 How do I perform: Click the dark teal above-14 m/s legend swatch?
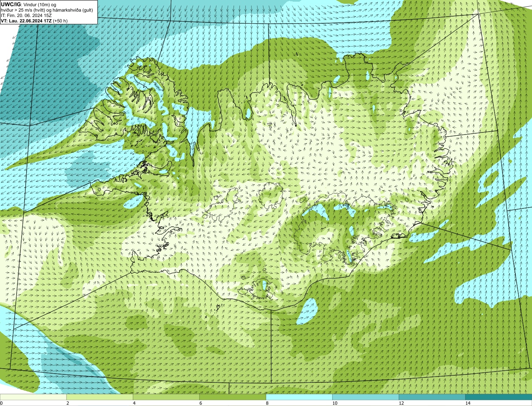[499, 397]
